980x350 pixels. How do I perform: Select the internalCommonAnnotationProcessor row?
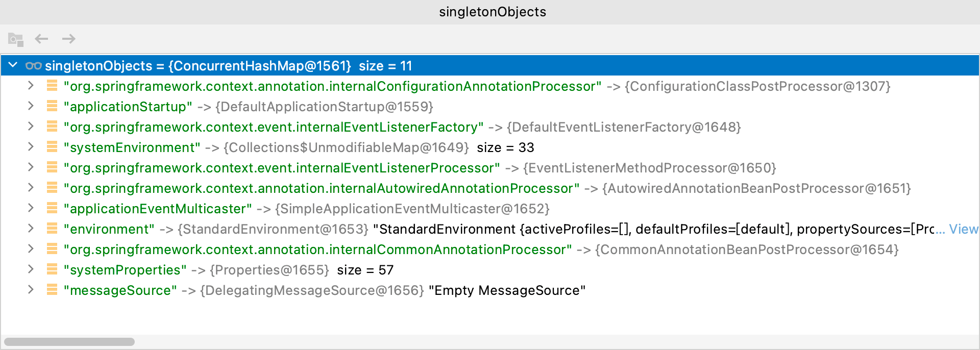[317, 249]
